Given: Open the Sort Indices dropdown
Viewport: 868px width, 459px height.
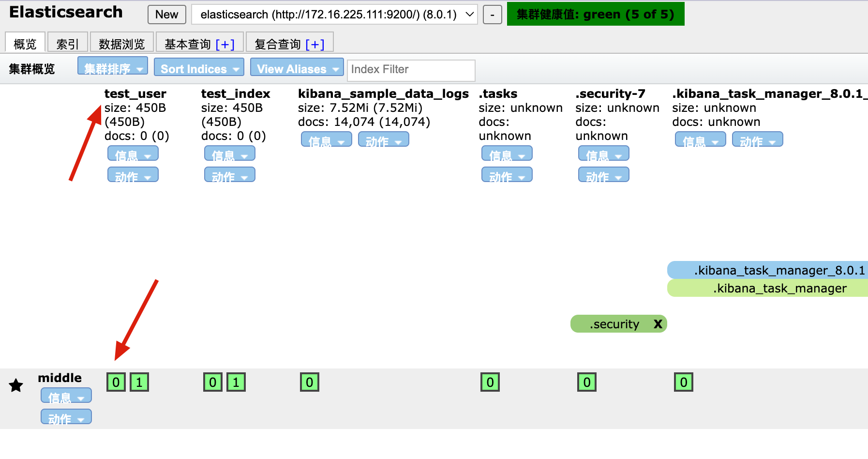Looking at the screenshot, I should 199,67.
